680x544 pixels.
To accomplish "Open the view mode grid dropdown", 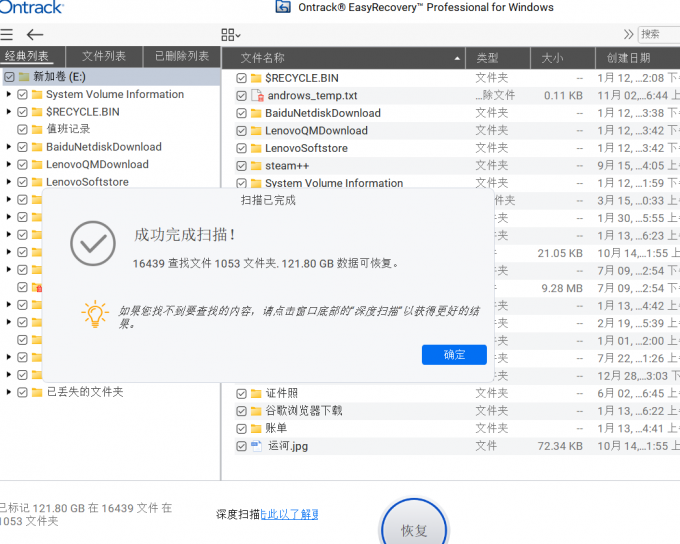I will tap(231, 35).
